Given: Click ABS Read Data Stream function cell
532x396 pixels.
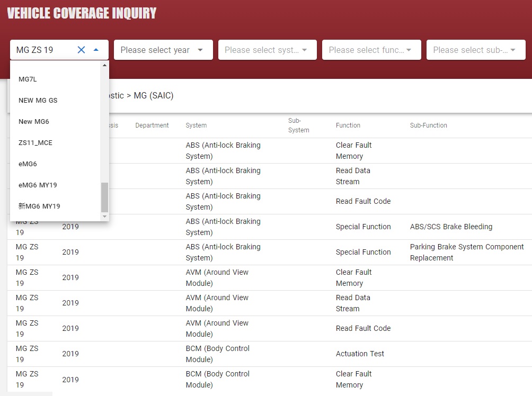Looking at the screenshot, I should pos(353,176).
